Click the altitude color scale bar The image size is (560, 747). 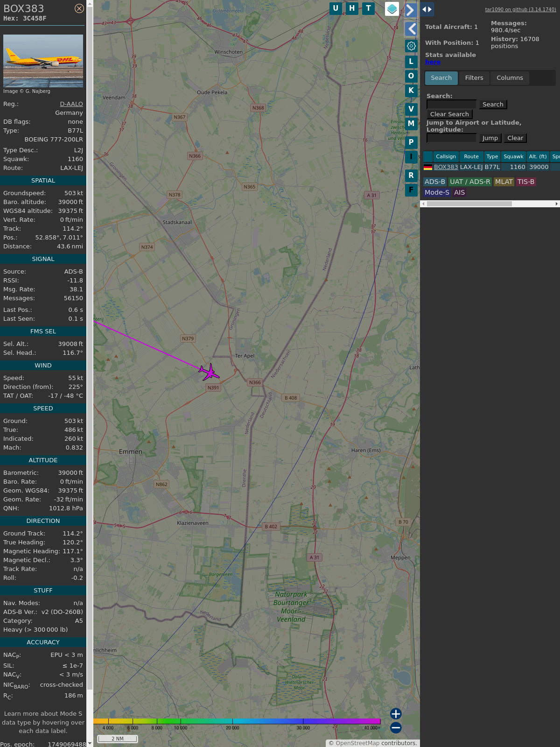click(x=237, y=721)
